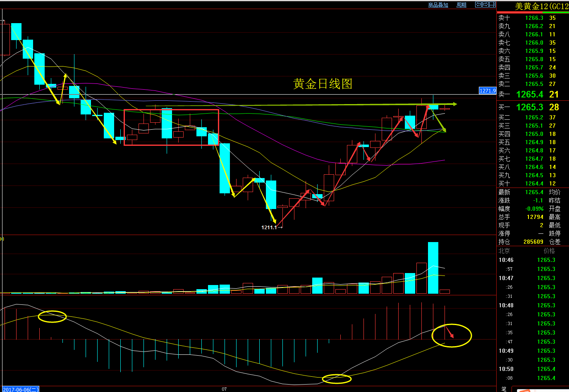Click ask price 1265.9 in 卖六 row

534,51
